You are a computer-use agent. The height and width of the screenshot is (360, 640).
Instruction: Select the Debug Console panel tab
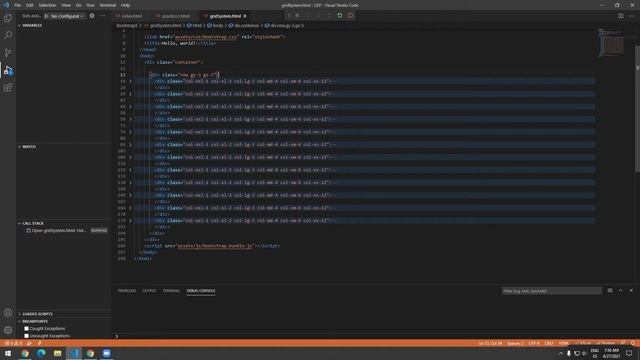pyautogui.click(x=201, y=291)
